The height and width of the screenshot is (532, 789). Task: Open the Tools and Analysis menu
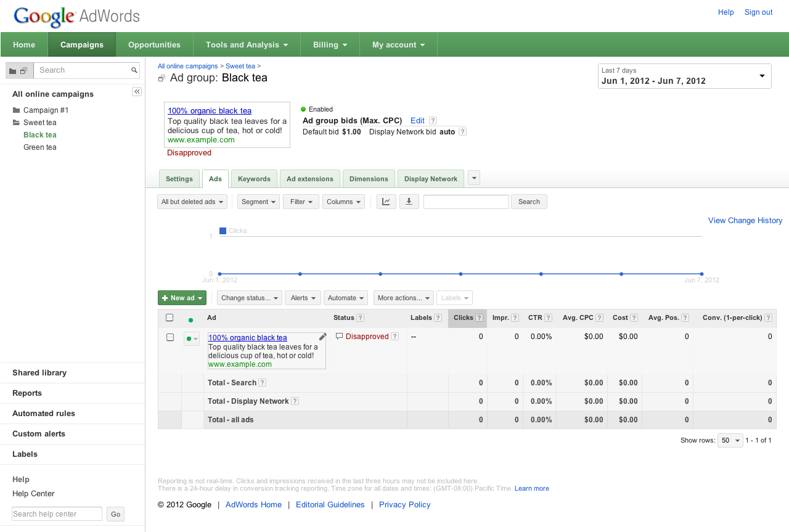(x=247, y=44)
